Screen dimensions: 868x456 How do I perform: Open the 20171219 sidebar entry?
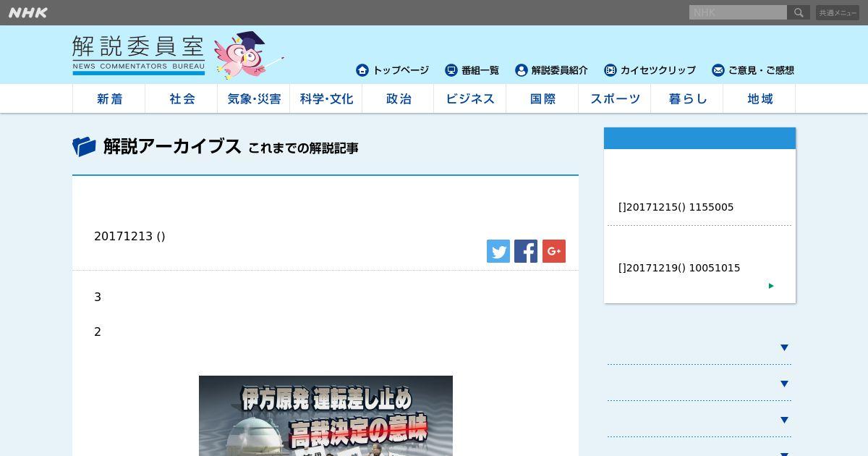(x=679, y=268)
